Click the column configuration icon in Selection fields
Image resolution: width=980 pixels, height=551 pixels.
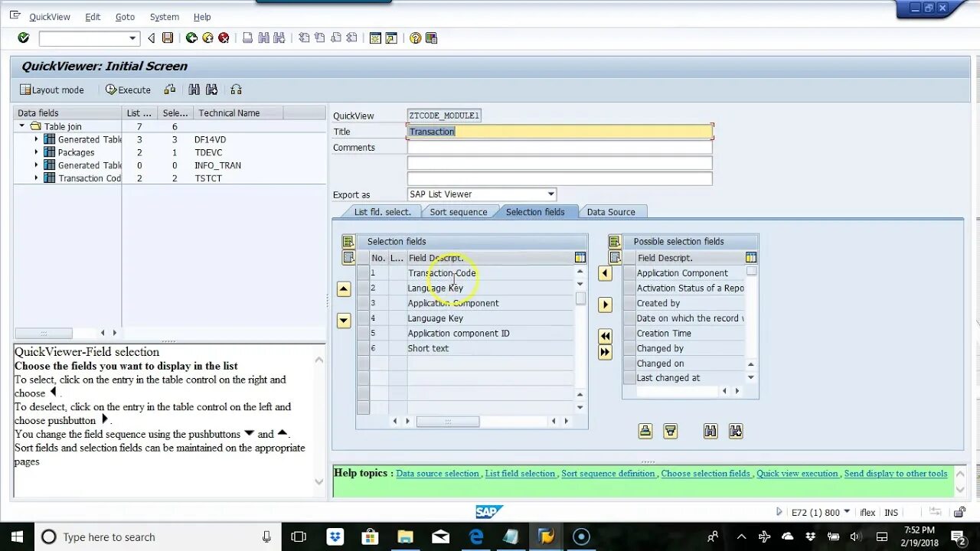[580, 258]
